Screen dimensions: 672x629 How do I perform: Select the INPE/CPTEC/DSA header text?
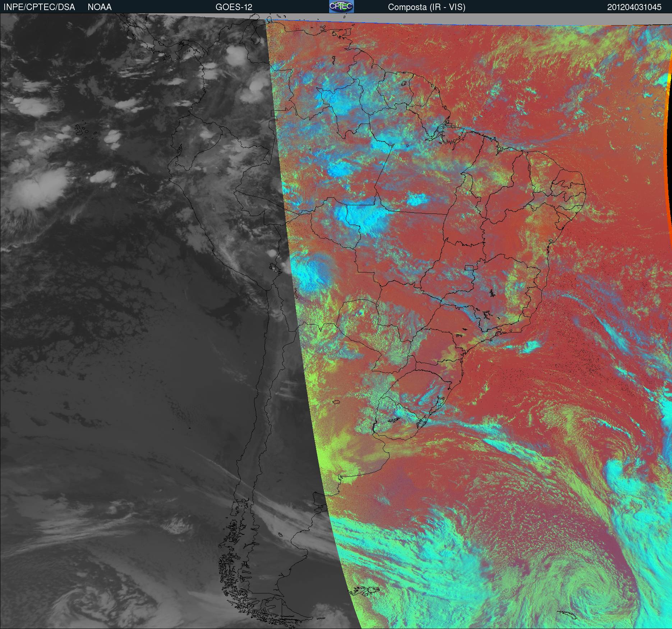coord(39,7)
